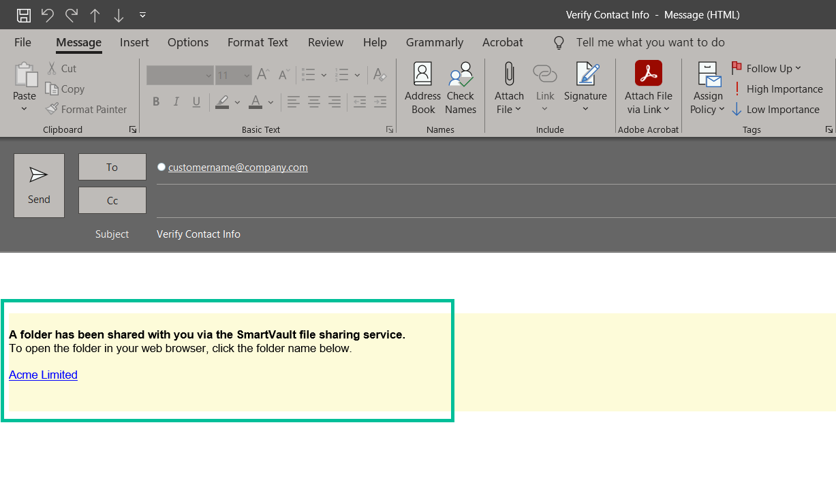Switch to the Format Text tab

tap(258, 42)
